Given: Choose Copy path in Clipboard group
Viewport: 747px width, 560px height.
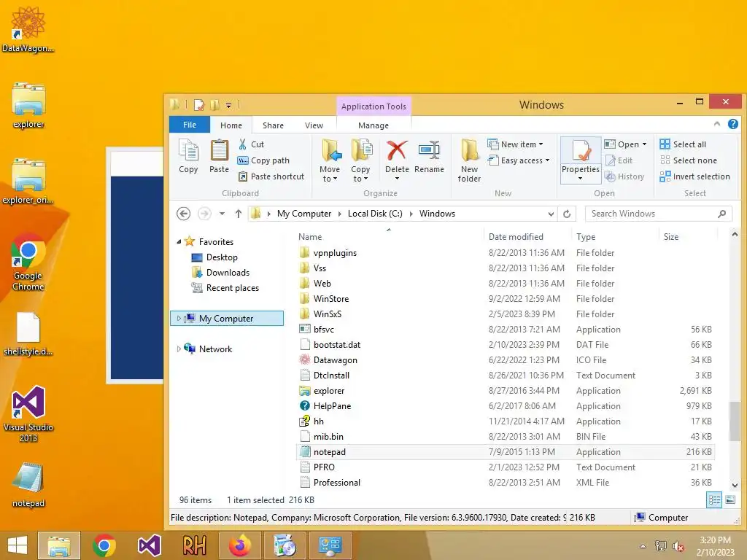Looking at the screenshot, I should 263,160.
